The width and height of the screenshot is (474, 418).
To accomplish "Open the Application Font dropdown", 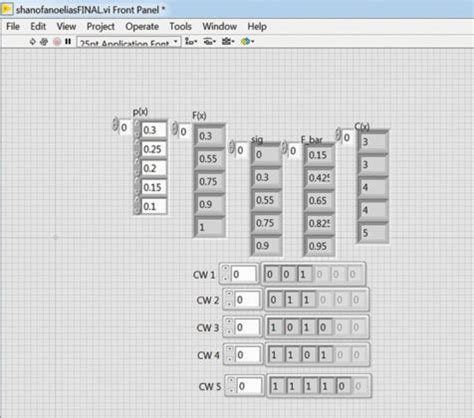I will coord(129,42).
